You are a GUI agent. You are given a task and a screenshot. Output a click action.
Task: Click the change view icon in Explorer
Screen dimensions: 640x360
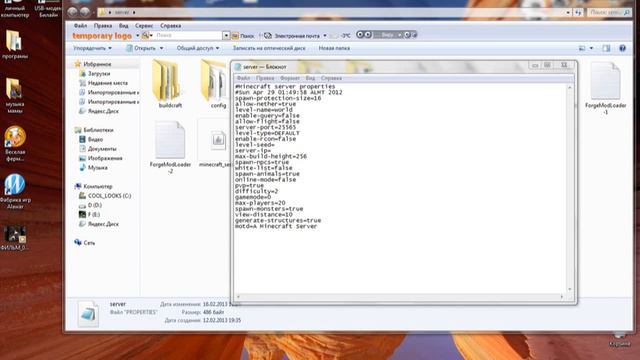tap(582, 48)
